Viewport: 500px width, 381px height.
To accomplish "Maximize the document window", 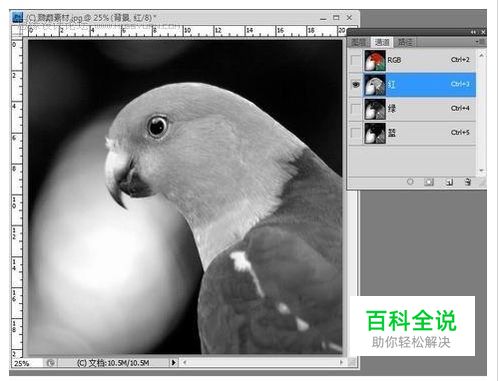I will [x=336, y=18].
